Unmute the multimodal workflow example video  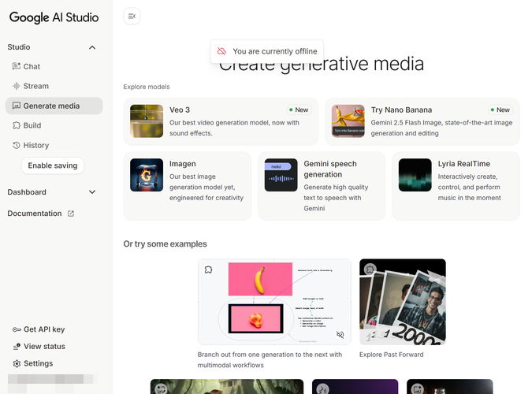[x=340, y=335]
